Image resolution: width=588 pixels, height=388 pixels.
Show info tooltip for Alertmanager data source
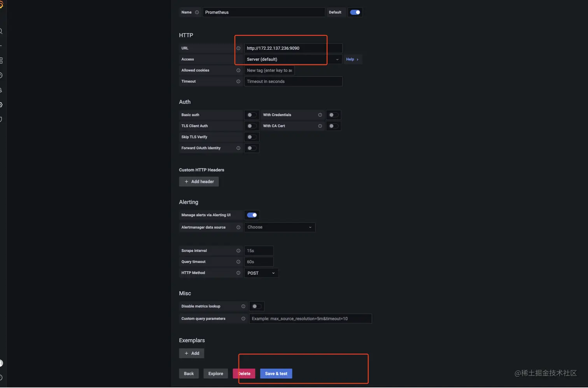click(x=238, y=227)
